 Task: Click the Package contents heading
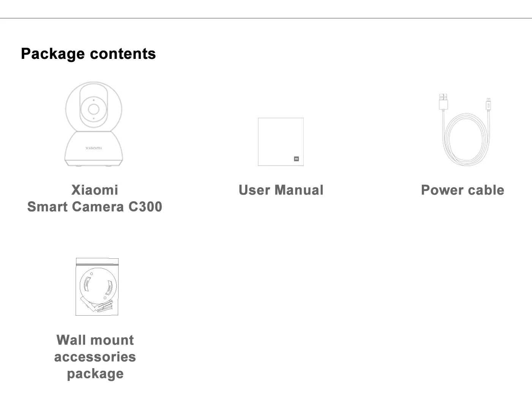pos(88,54)
